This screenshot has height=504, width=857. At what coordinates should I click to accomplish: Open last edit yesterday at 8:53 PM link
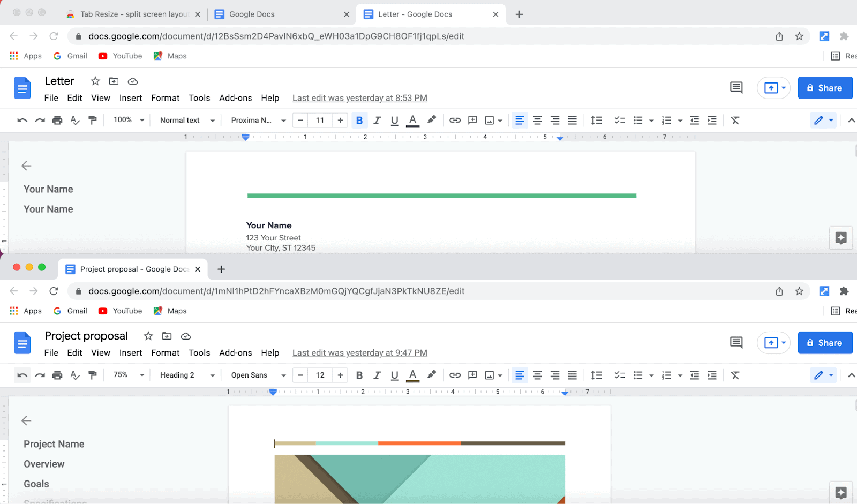359,98
